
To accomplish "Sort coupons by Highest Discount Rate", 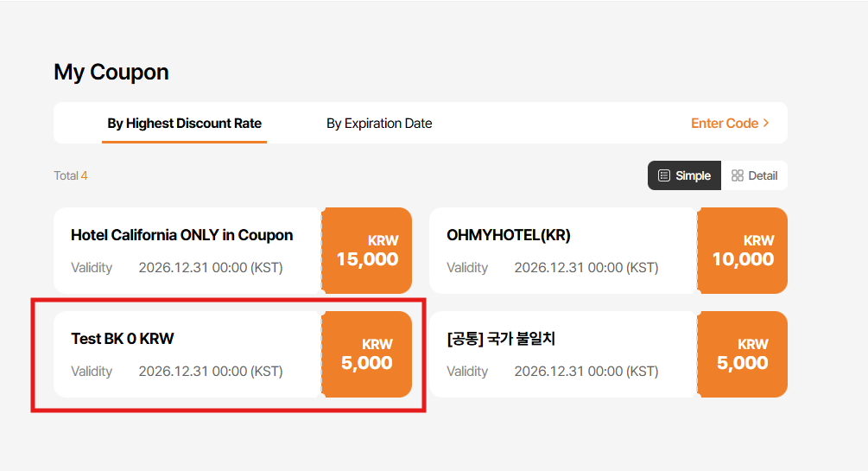I will tap(184, 123).
